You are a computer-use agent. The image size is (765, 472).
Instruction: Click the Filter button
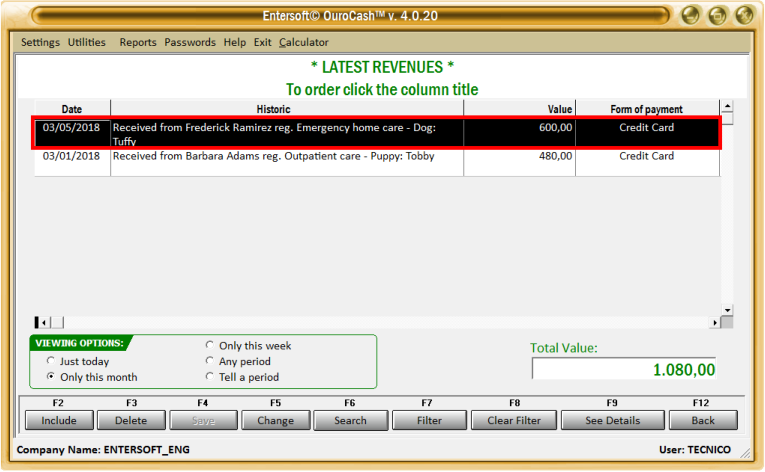point(429,420)
